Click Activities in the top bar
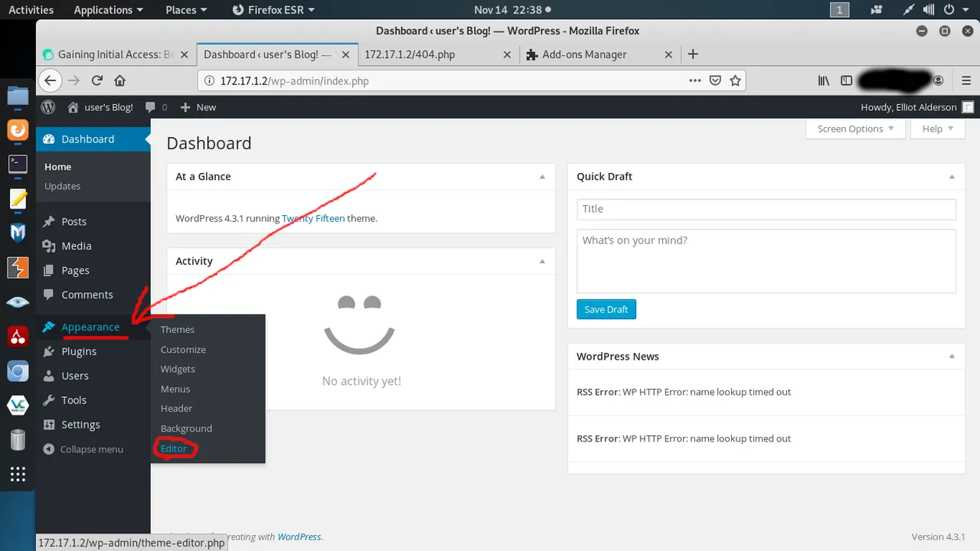Image resolution: width=980 pixels, height=551 pixels. [x=31, y=10]
